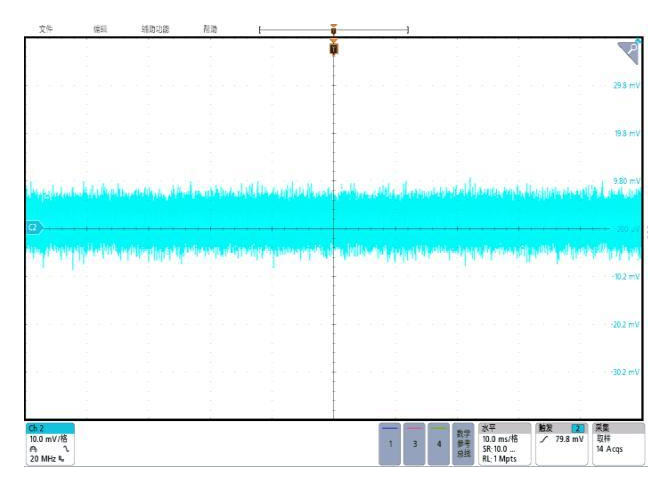Open the 帮助 (Help) menu

click(x=210, y=29)
